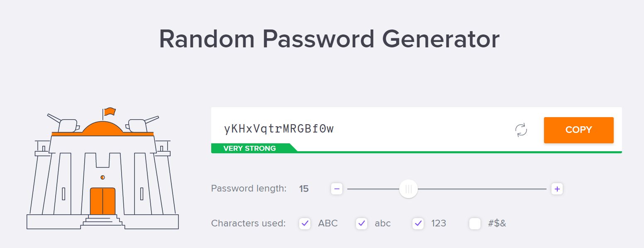Click the password length value 15
Image resolution: width=644 pixels, height=248 pixels.
(304, 189)
